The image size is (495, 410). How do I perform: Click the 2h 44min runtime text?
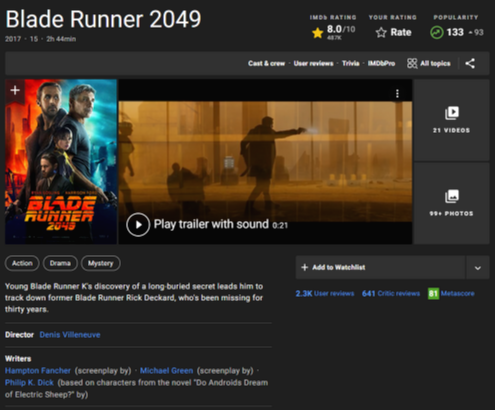[x=61, y=39]
